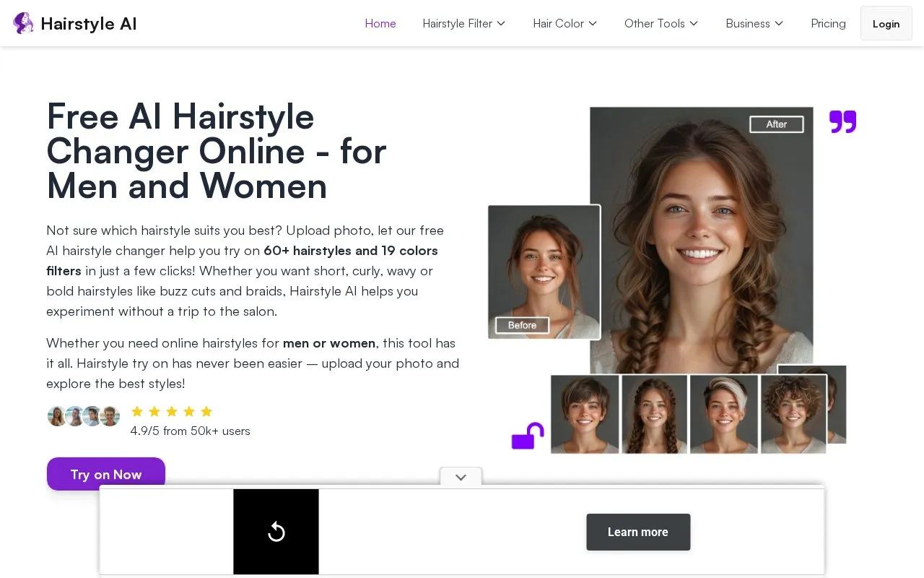Click the Login button
Viewport: 924px width, 578px height.
886,23
